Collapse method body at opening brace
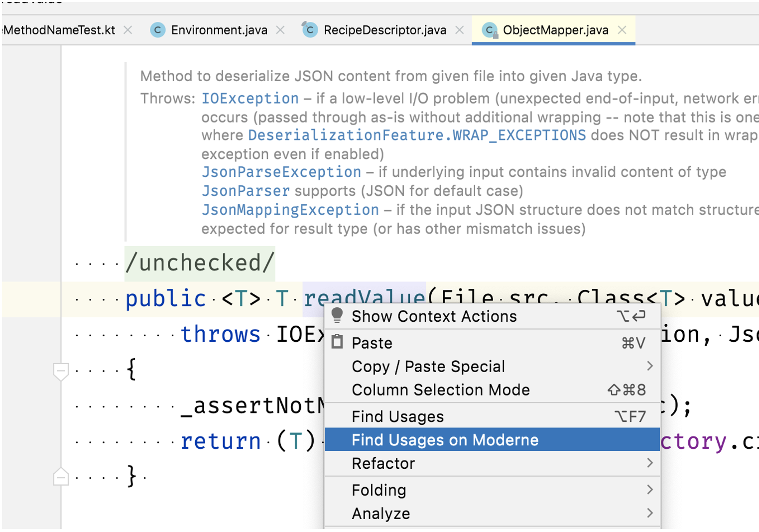The image size is (759, 532). click(x=61, y=372)
